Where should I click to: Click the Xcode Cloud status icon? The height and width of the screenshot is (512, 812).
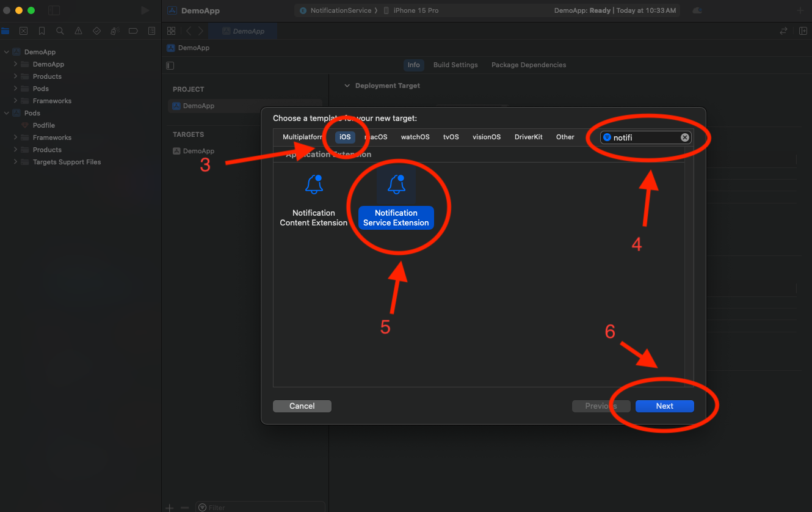point(698,10)
